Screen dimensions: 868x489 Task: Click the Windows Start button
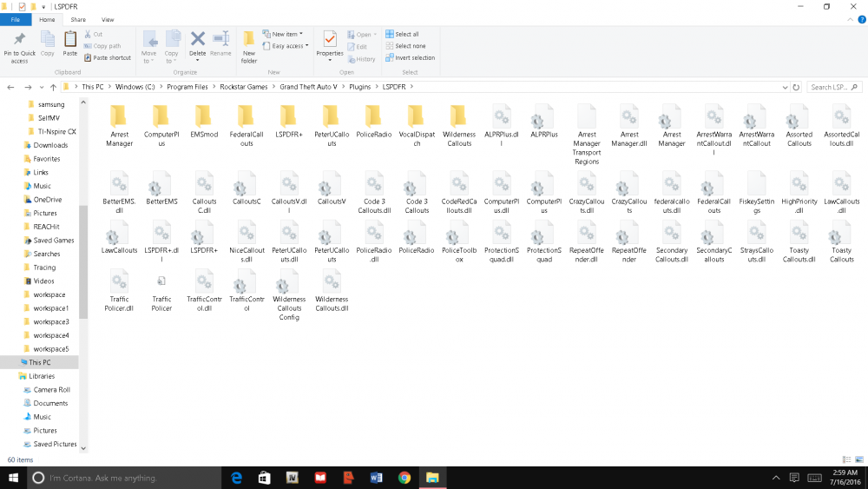(x=13, y=478)
